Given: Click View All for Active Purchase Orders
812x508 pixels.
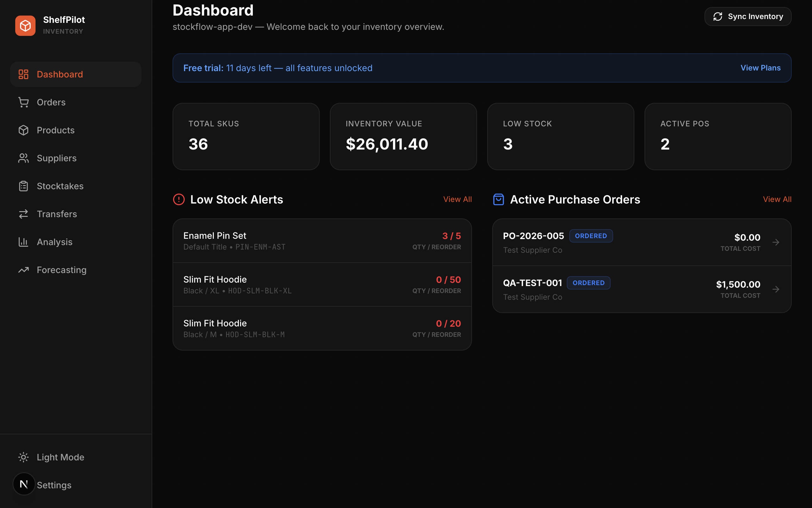Looking at the screenshot, I should 777,199.
